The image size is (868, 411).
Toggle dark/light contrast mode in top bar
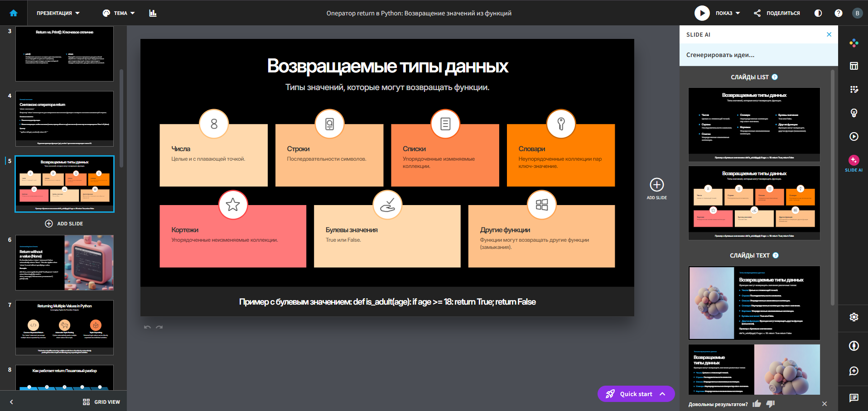click(818, 14)
